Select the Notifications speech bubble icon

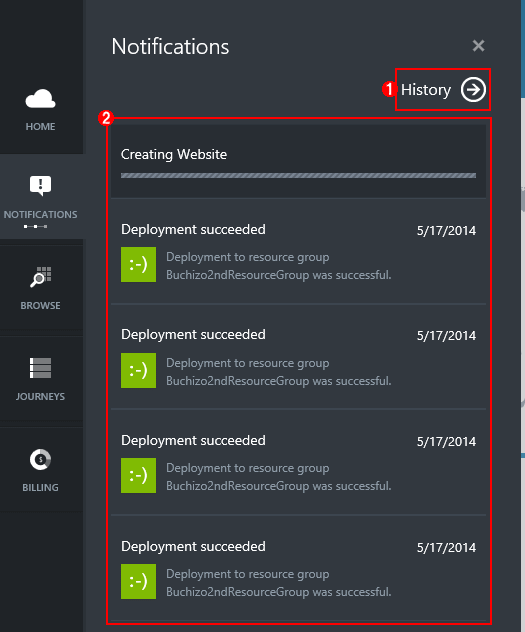pyautogui.click(x=40, y=185)
